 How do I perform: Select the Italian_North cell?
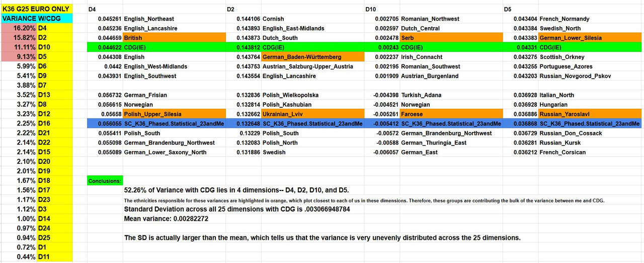point(591,95)
